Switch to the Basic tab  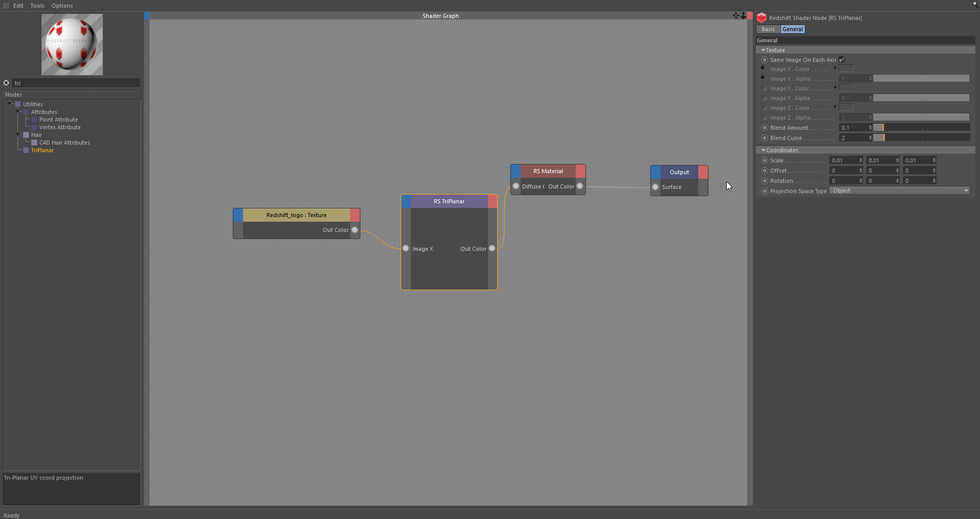[768, 29]
